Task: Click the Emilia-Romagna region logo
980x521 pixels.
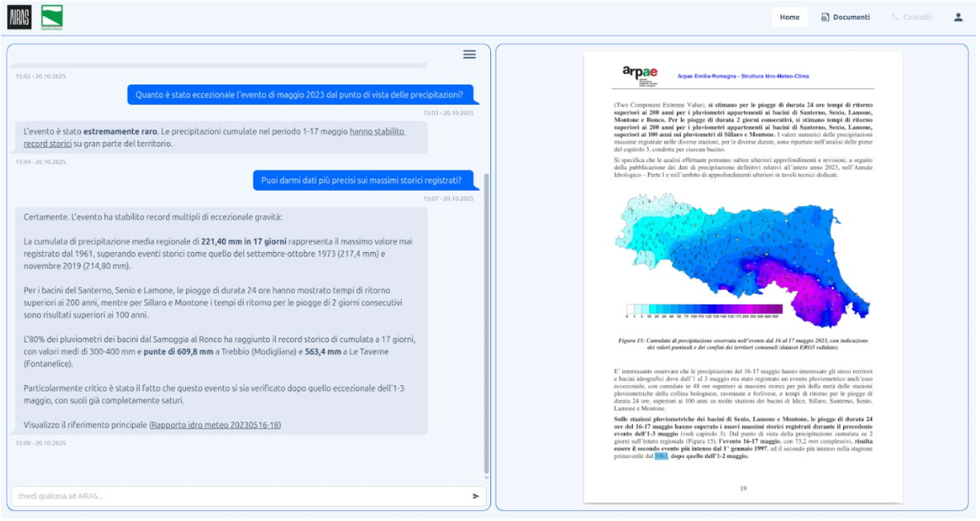Action: click(52, 17)
